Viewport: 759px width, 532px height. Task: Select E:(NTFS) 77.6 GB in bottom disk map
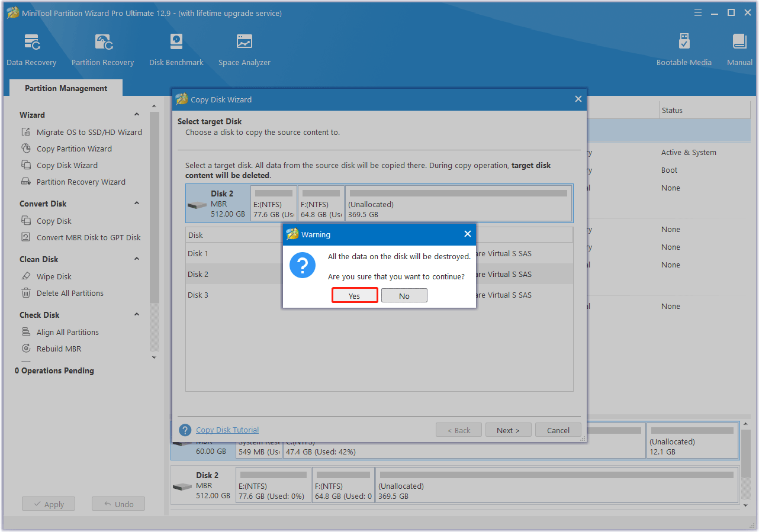point(273,485)
